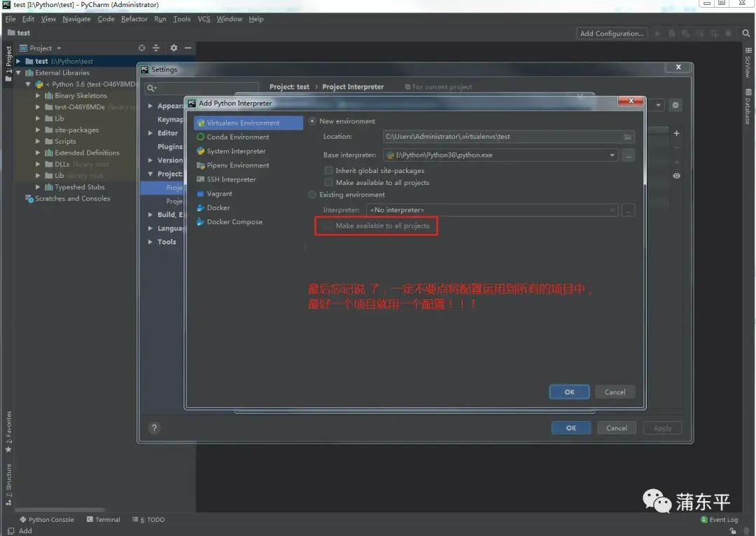Screen dimensions: 756x536
Task: Open help question mark in Settings dialog
Action: tap(154, 428)
